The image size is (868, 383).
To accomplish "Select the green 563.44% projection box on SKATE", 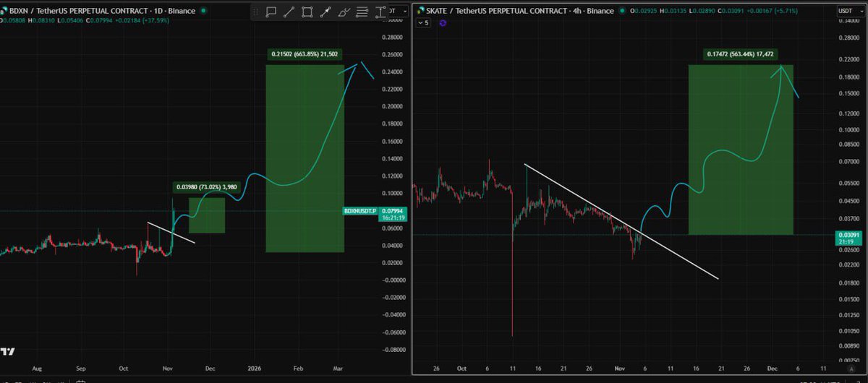I will [741, 150].
